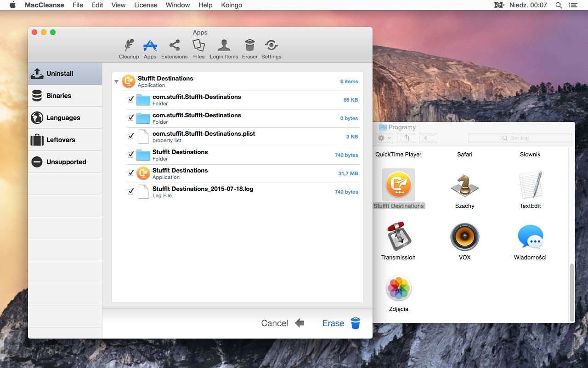The width and height of the screenshot is (588, 368).
Task: Select TextEdit icon in Programy window
Action: click(x=530, y=185)
